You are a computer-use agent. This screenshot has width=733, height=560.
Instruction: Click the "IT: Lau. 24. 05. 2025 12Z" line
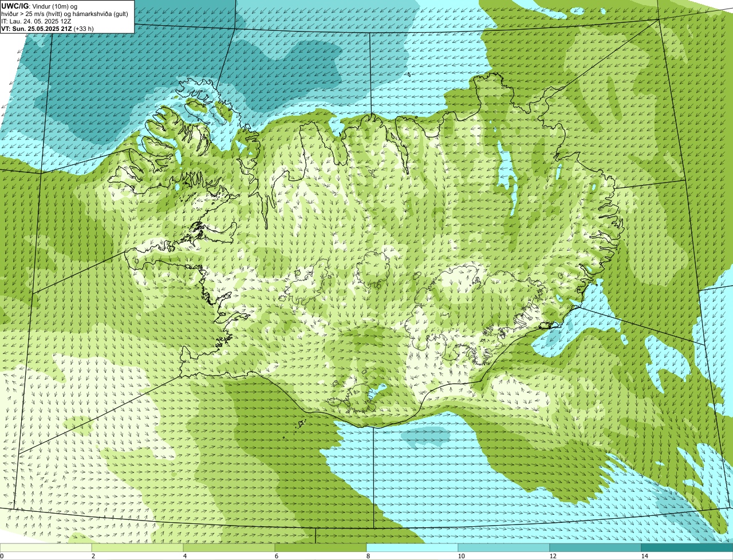point(36,21)
